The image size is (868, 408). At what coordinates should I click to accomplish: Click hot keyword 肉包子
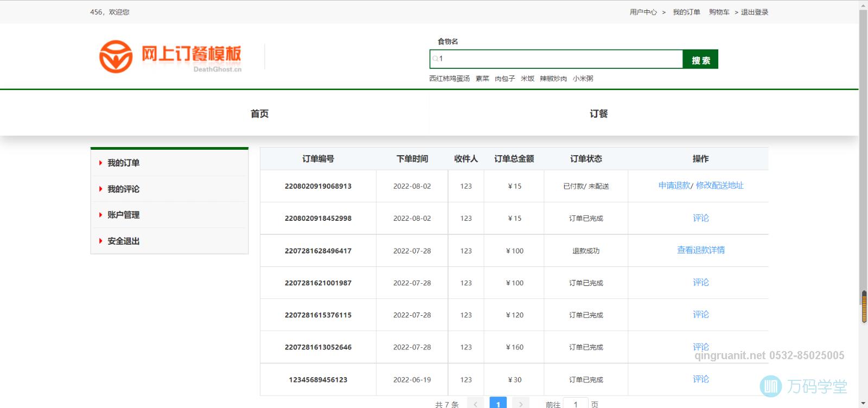coord(505,79)
